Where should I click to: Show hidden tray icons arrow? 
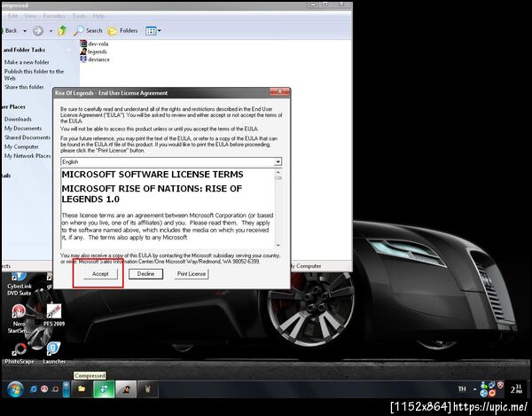[x=474, y=389]
